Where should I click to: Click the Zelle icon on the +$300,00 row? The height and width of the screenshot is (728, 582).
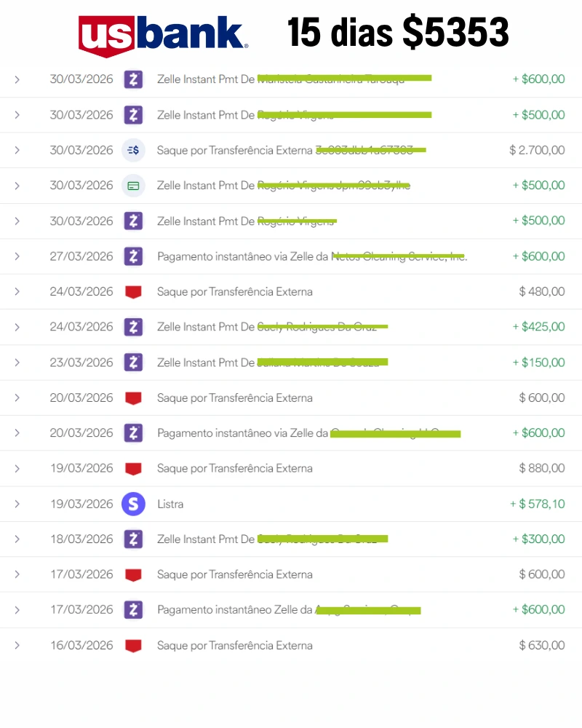point(133,539)
